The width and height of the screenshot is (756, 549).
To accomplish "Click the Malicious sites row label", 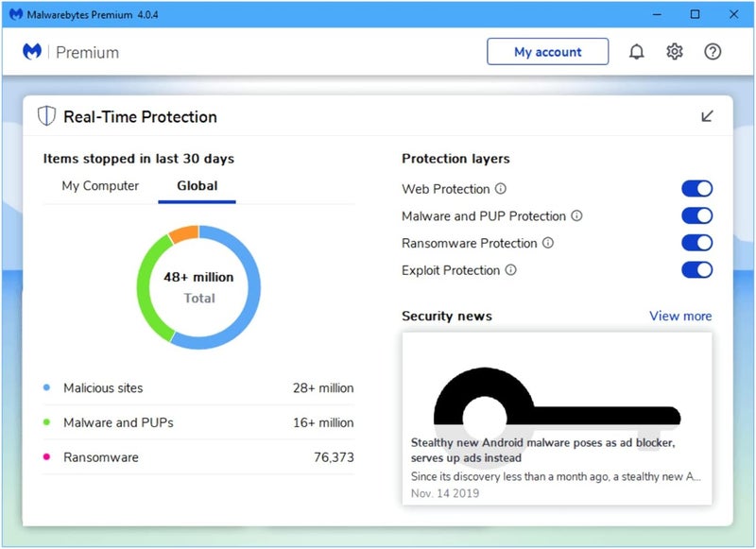I will point(103,388).
